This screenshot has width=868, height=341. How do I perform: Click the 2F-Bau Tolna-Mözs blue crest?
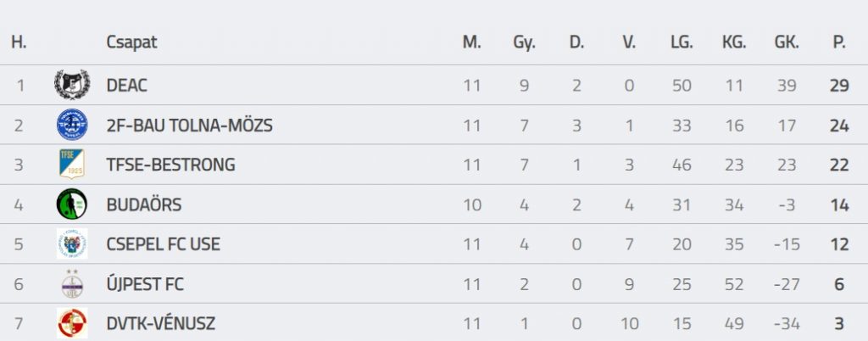coord(72,125)
